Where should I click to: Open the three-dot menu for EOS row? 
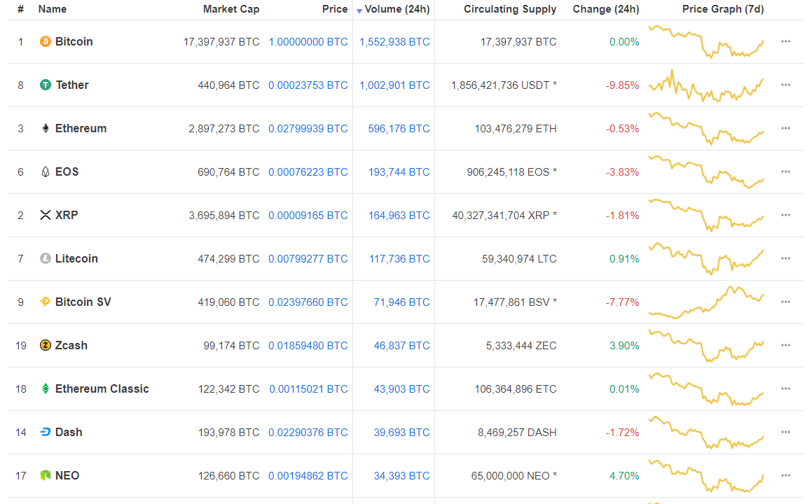785,172
